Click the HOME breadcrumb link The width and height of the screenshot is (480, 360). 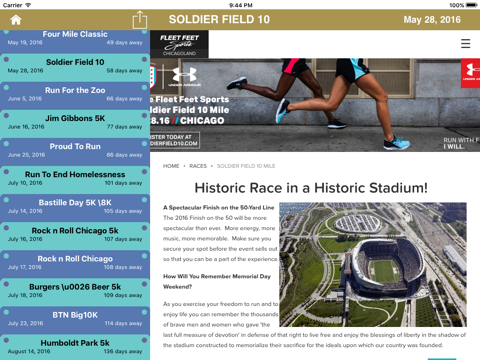(x=171, y=166)
